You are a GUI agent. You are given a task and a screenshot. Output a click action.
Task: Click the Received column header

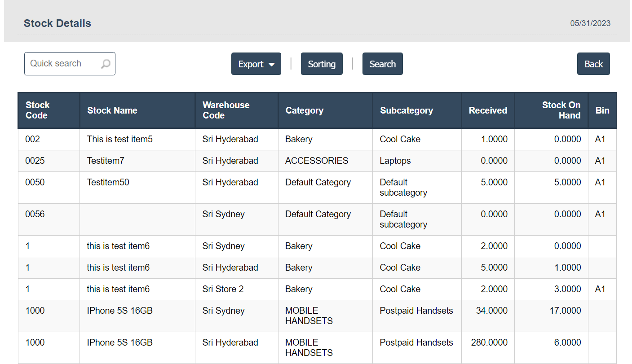(488, 110)
